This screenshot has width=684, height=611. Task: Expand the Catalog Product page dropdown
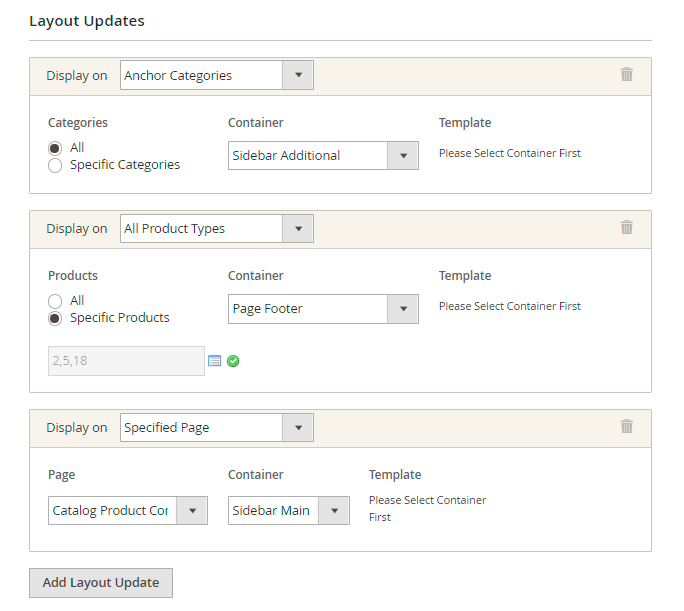pos(127,510)
